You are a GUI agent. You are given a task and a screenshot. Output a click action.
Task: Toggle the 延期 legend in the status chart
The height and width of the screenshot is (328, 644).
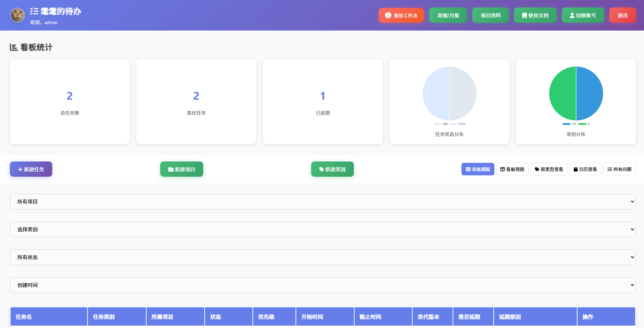coord(441,124)
